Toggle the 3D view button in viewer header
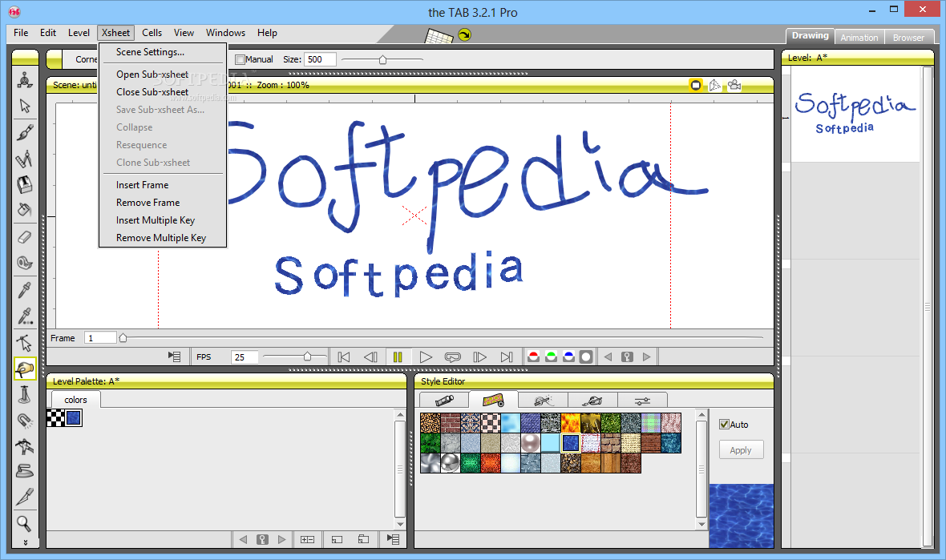 [715, 85]
